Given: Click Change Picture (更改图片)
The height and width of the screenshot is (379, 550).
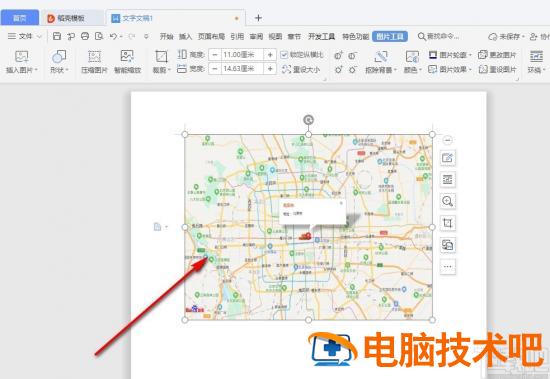Looking at the screenshot, I should pos(497,55).
